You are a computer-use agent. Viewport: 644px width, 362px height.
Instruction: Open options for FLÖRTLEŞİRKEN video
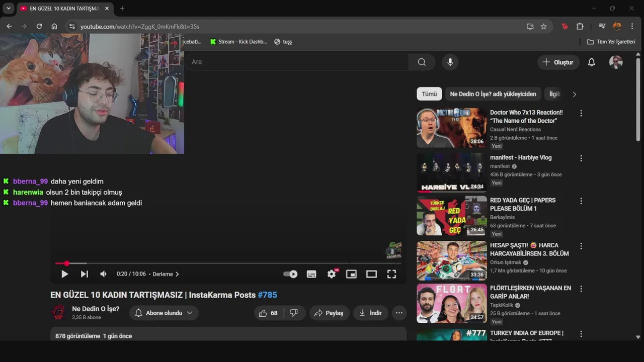coord(581,289)
